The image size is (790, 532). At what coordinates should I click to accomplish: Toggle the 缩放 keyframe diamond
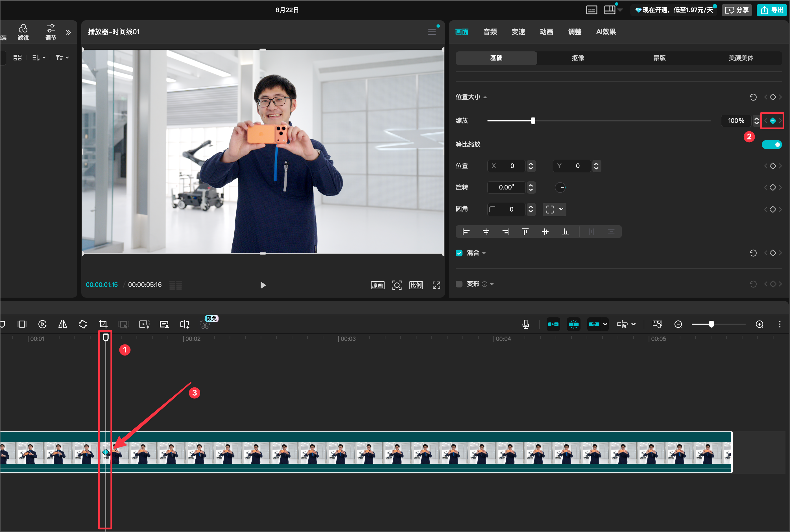(x=773, y=121)
